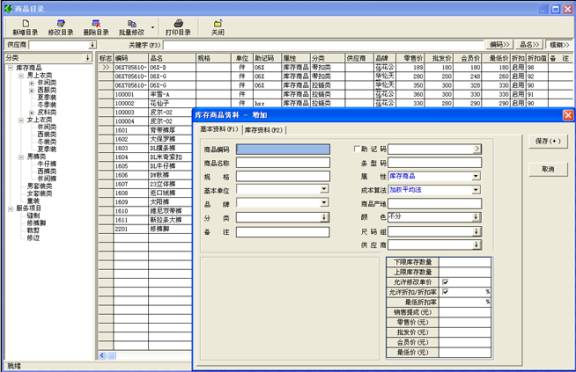Click the 最低折扣率 value cell
The image size is (576, 372).
(x=465, y=302)
